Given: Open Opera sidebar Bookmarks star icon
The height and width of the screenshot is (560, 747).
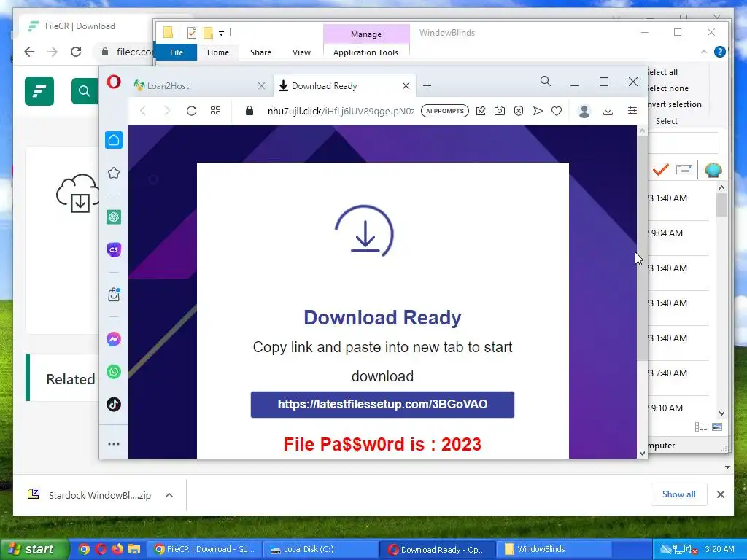Looking at the screenshot, I should 113,173.
